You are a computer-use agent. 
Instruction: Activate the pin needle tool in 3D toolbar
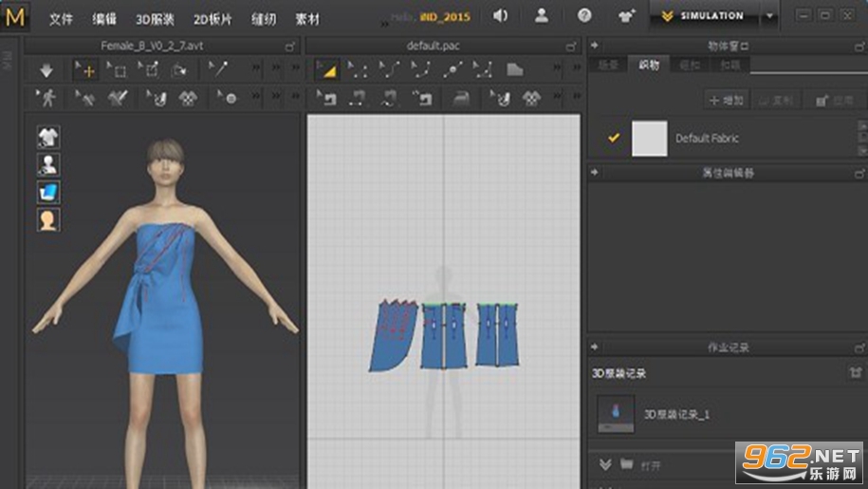(218, 69)
